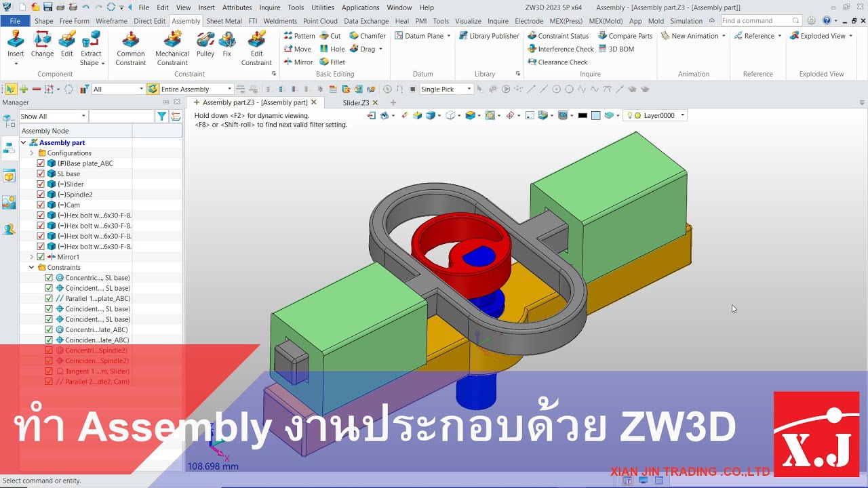Open the Inquire menu in title bar
This screenshot has width=868, height=488.
(x=269, y=7)
